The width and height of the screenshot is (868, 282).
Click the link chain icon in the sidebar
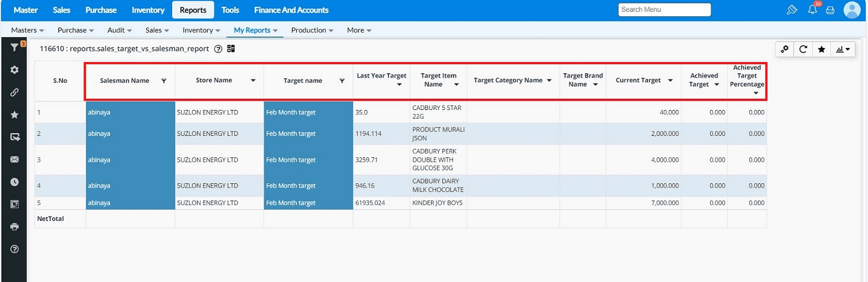[x=15, y=92]
